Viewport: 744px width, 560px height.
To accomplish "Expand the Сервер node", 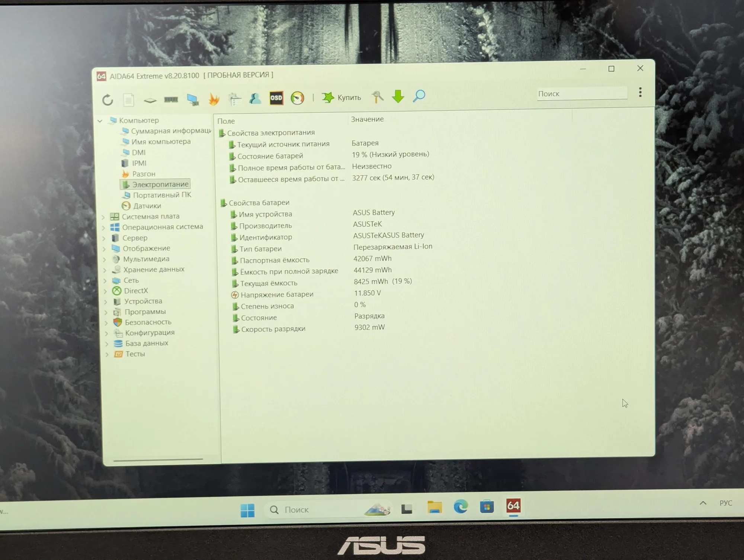I will pos(104,238).
